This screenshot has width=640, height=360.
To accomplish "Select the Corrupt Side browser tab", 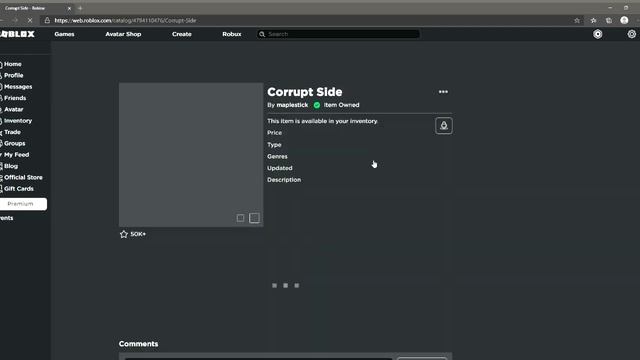I will pos(37,8).
